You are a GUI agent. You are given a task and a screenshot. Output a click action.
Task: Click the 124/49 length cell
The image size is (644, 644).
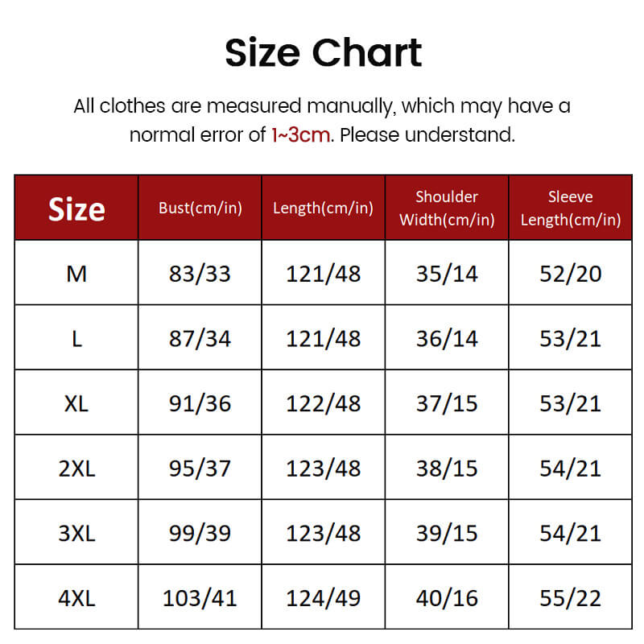(x=323, y=598)
